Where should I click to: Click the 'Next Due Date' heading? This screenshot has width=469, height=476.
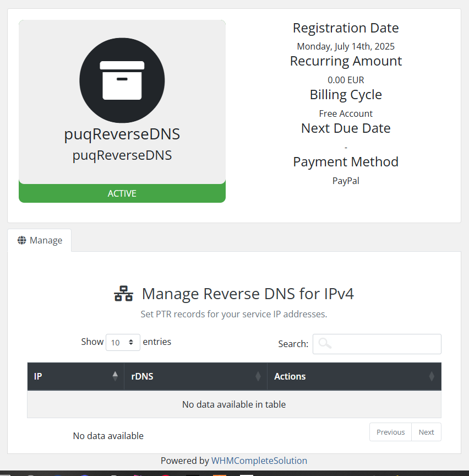coord(346,128)
